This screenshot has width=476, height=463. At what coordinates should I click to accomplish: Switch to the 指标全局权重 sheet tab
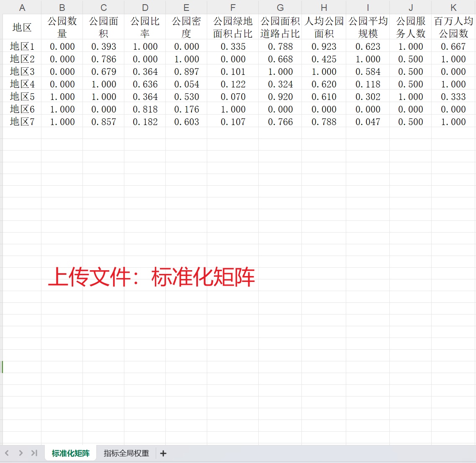126,453
